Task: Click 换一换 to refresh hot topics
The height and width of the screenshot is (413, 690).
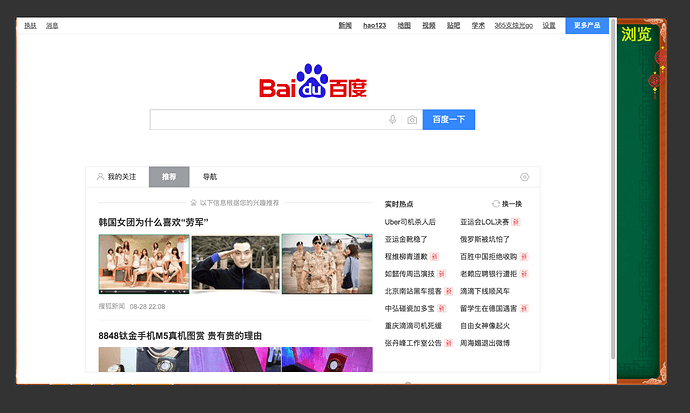Action: (511, 204)
